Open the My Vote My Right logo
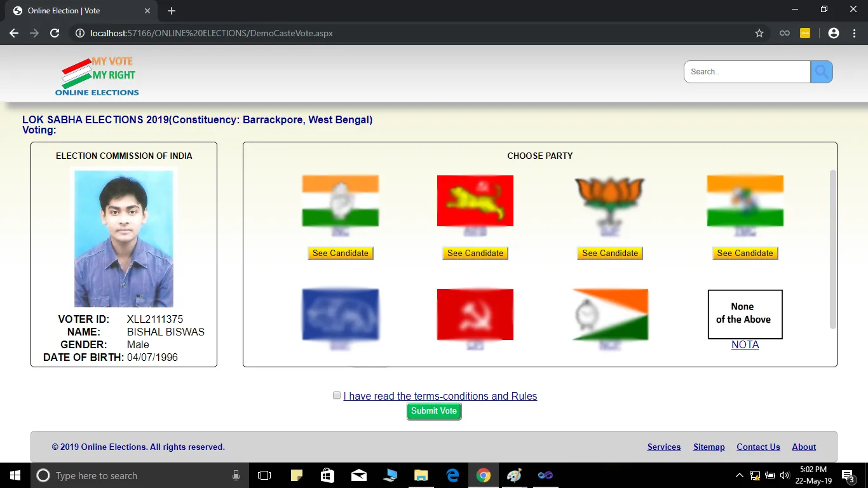Viewport: 868px width, 488px height. [x=97, y=76]
